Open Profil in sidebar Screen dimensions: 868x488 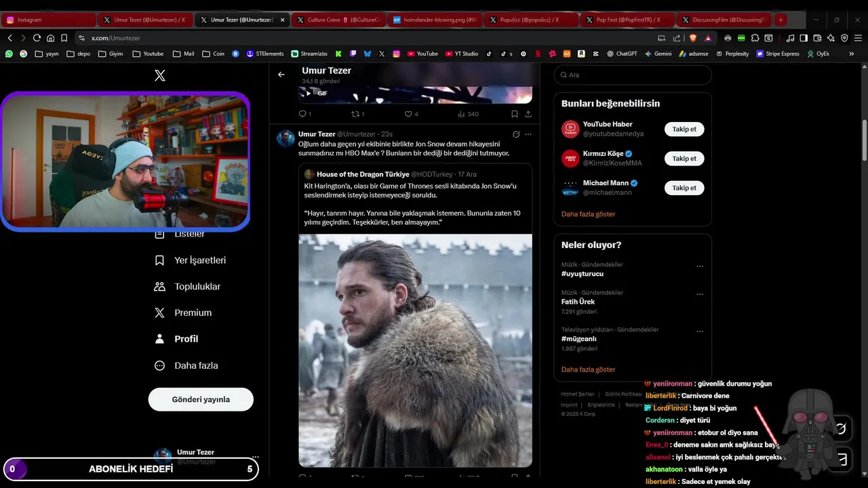point(177,339)
